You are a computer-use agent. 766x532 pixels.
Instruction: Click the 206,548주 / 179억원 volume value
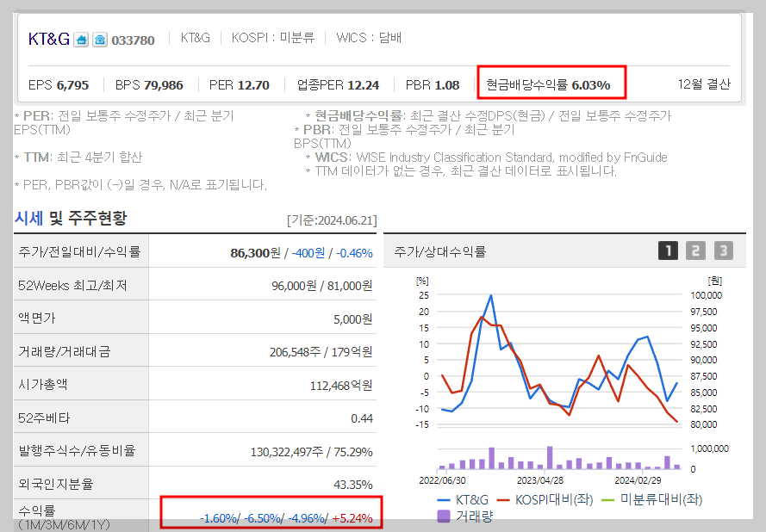321,352
